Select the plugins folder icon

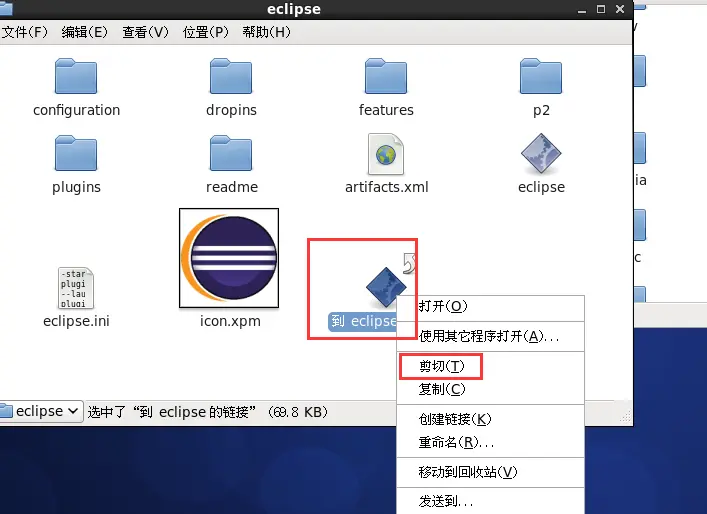coord(76,153)
